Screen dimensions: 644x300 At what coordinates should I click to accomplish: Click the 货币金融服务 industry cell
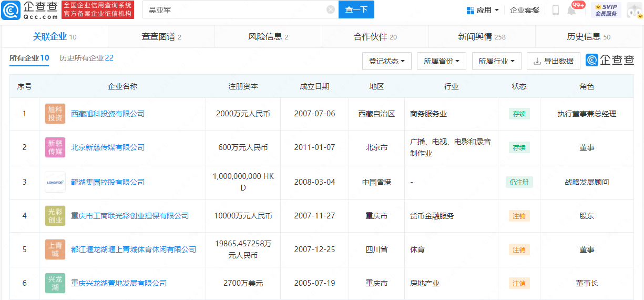(432, 216)
